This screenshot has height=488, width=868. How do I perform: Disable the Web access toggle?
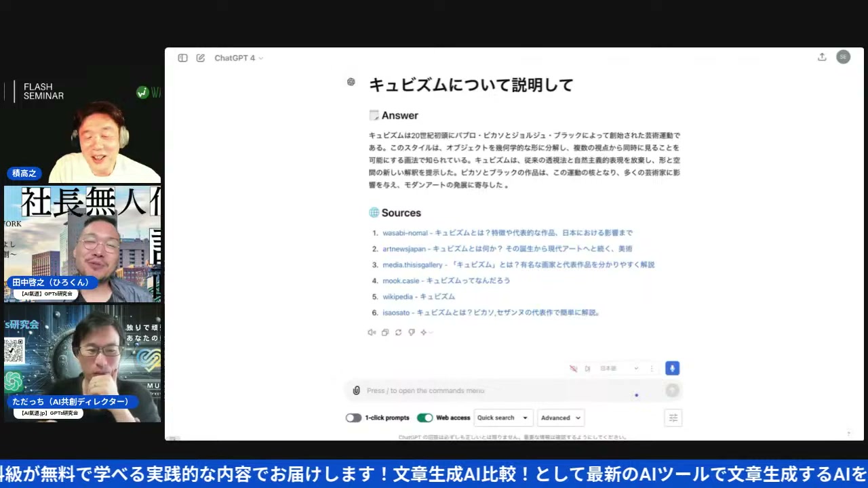(x=425, y=418)
